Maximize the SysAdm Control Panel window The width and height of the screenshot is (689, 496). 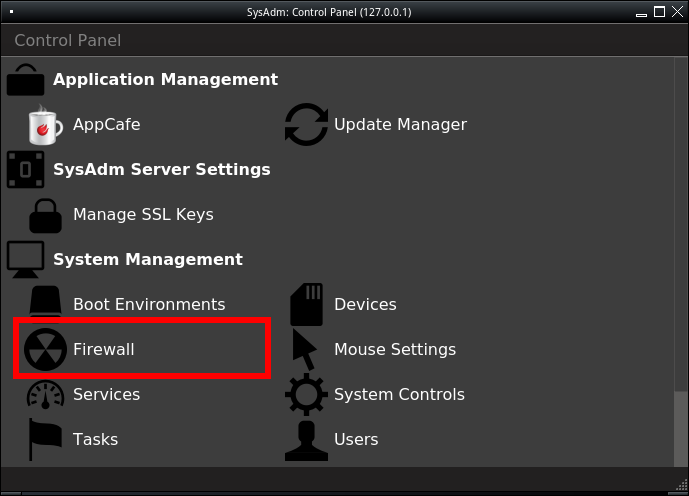(660, 12)
